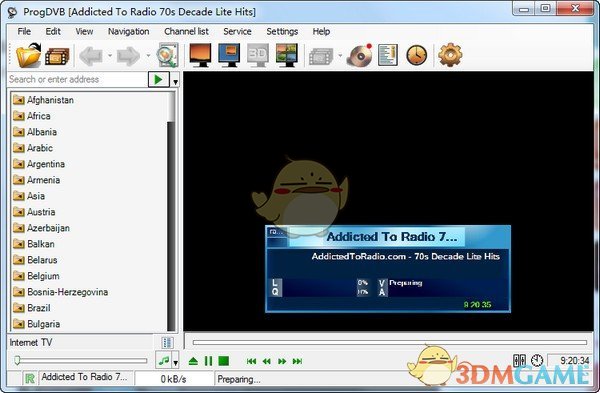Open dropdown arrow beside the music note
This screenshot has width=600, height=393.
pyautogui.click(x=175, y=362)
